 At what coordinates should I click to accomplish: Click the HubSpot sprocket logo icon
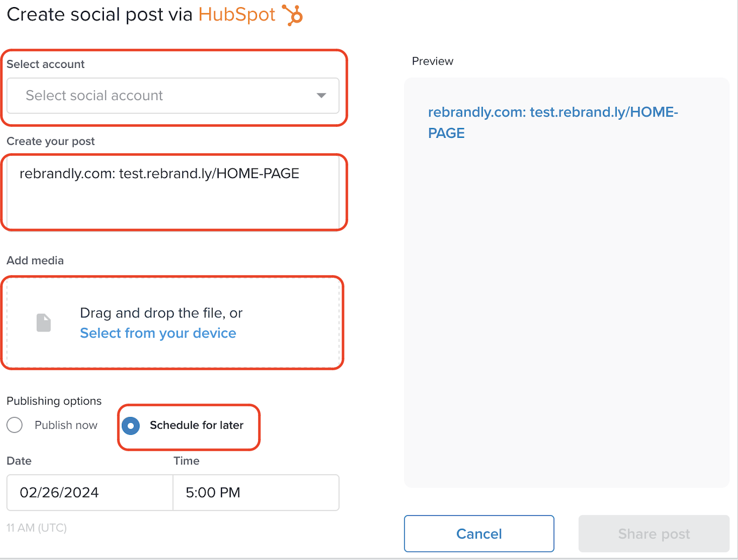pos(292,15)
